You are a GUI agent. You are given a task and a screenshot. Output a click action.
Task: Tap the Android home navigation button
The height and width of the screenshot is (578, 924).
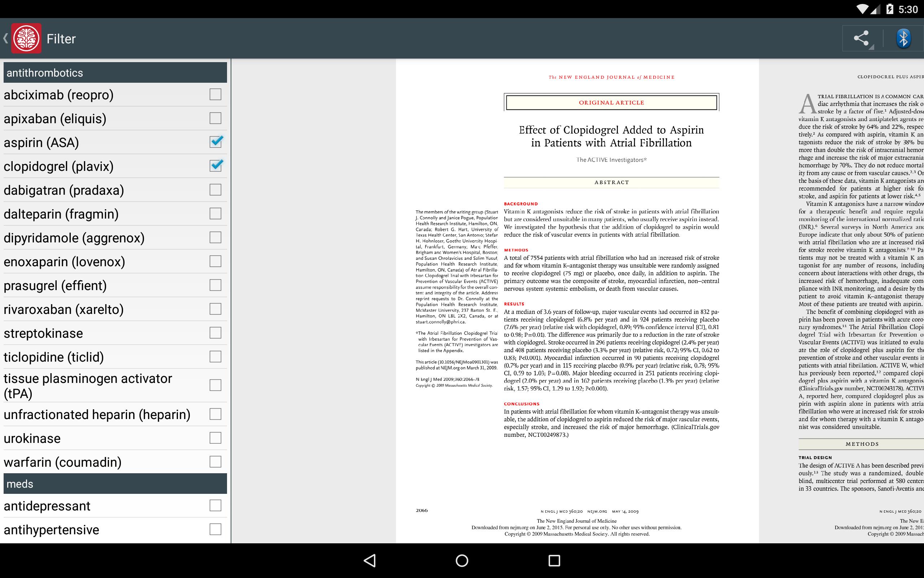(x=462, y=560)
